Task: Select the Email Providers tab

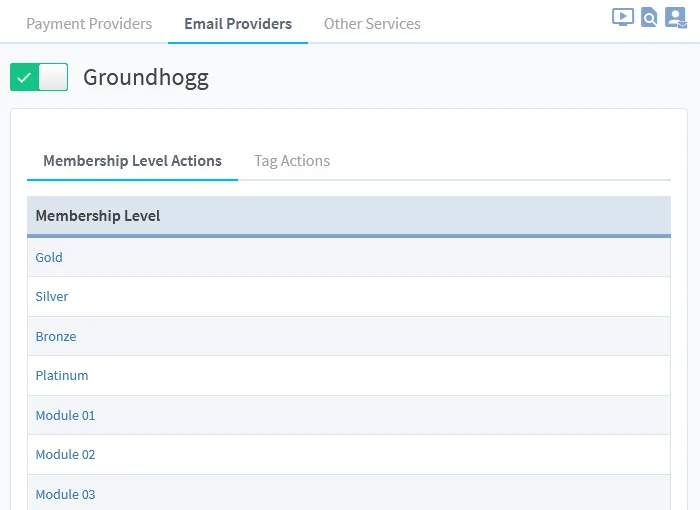Action: click(x=238, y=23)
